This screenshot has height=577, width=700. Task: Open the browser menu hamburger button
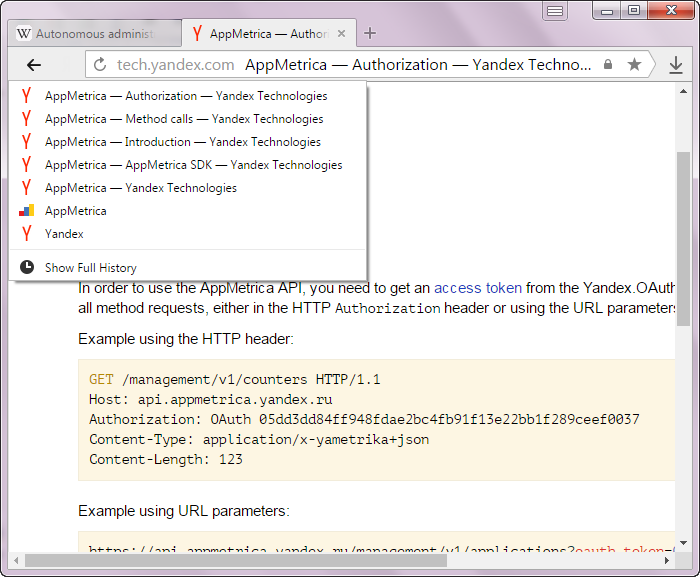pos(554,11)
